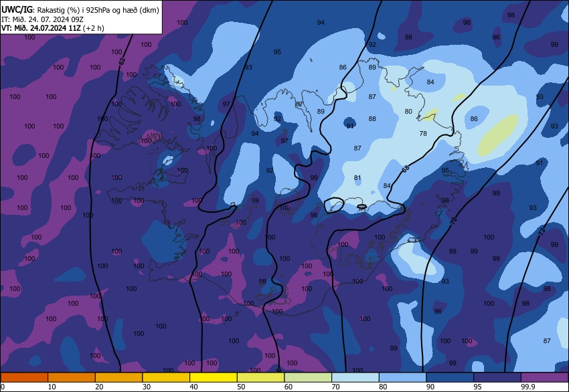This screenshot has height=392, width=569.
Task: Click the dark orange 0–10 legend swatch
Action: [24, 377]
